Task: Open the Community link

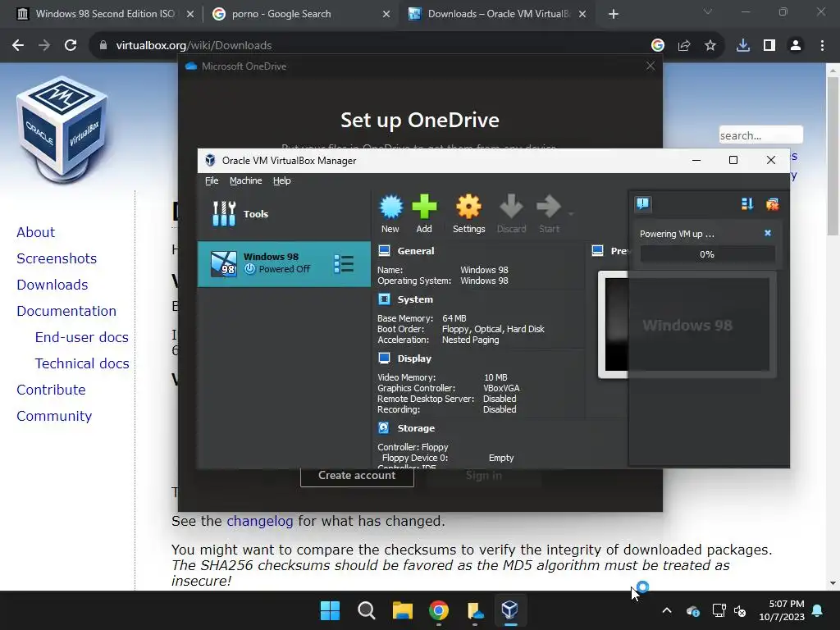Action: (x=54, y=416)
